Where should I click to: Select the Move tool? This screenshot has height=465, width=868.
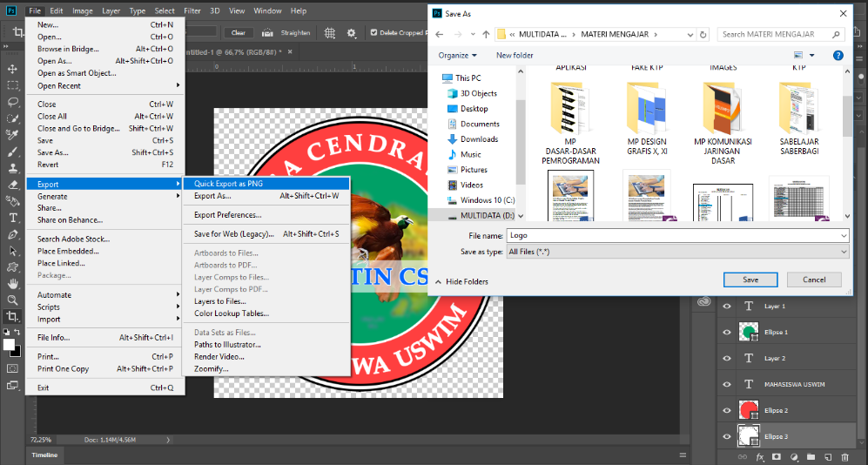[x=12, y=69]
